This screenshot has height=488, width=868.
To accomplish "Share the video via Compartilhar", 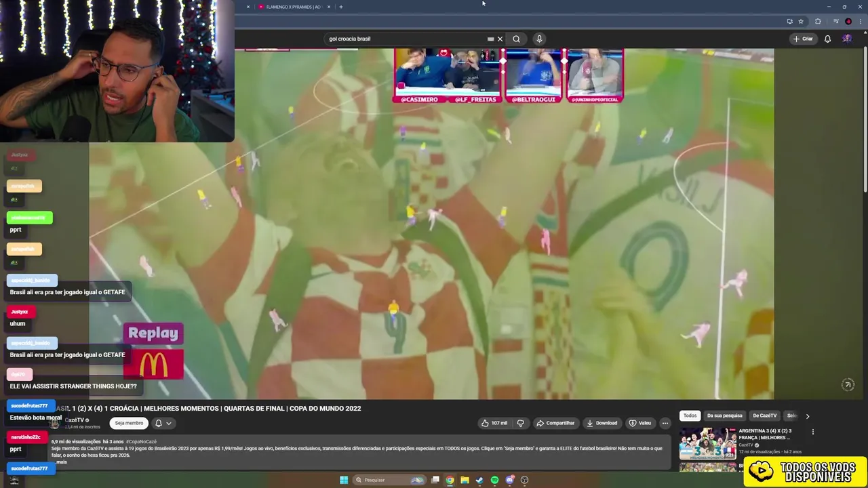I will (x=555, y=423).
